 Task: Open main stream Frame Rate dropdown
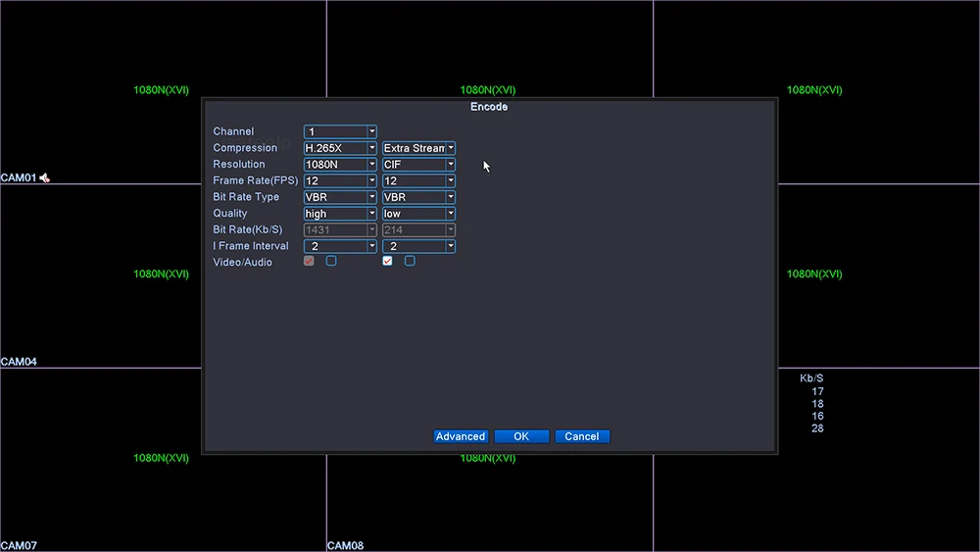pyautogui.click(x=340, y=180)
